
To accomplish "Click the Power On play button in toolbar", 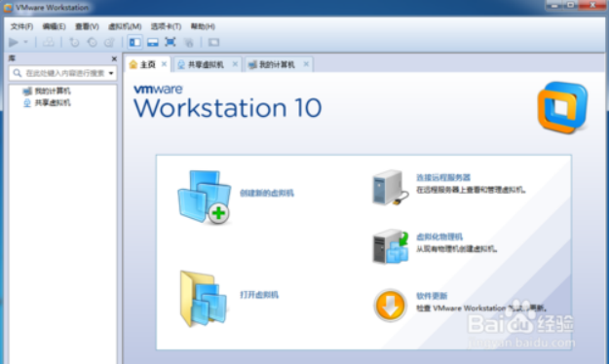I will (x=14, y=42).
